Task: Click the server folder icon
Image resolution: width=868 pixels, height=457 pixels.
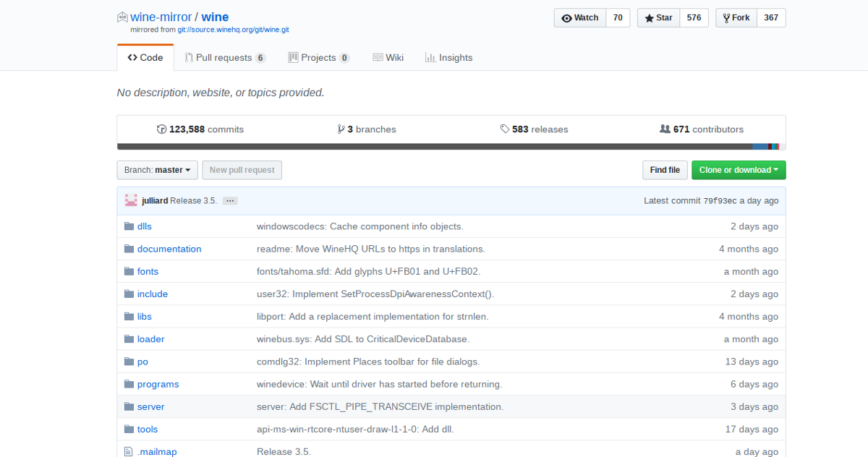Action: tap(129, 406)
